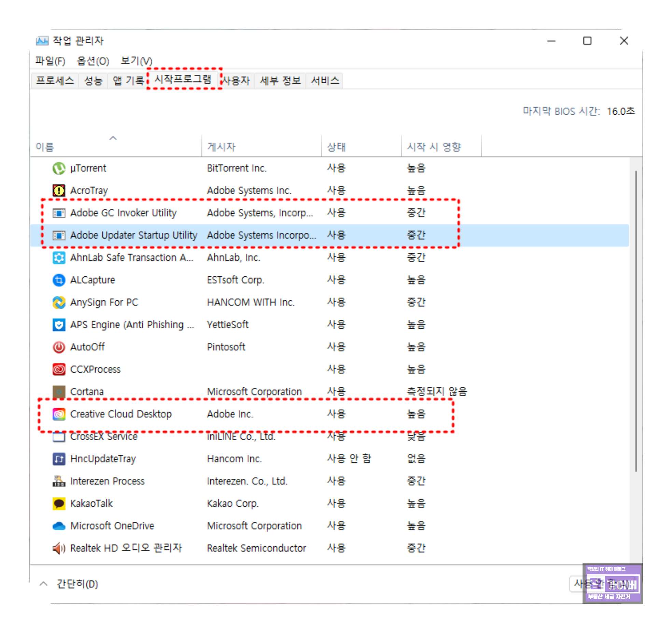Open the 파일(F) menu

pyautogui.click(x=50, y=61)
